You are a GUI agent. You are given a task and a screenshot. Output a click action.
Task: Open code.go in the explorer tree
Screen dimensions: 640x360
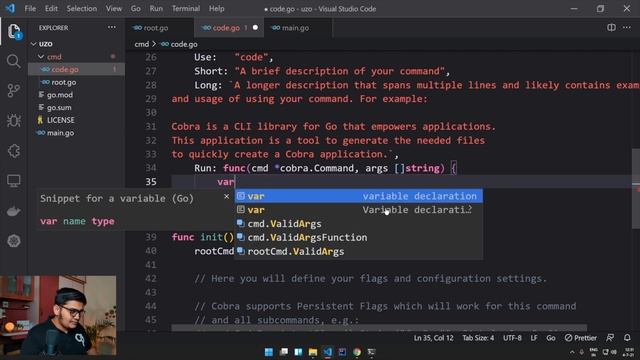click(x=77, y=69)
